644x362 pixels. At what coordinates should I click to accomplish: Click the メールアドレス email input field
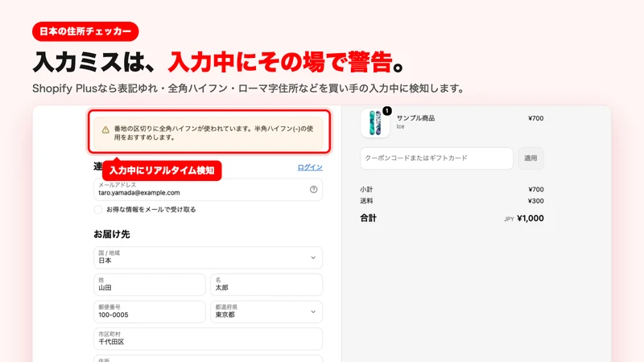click(208, 189)
